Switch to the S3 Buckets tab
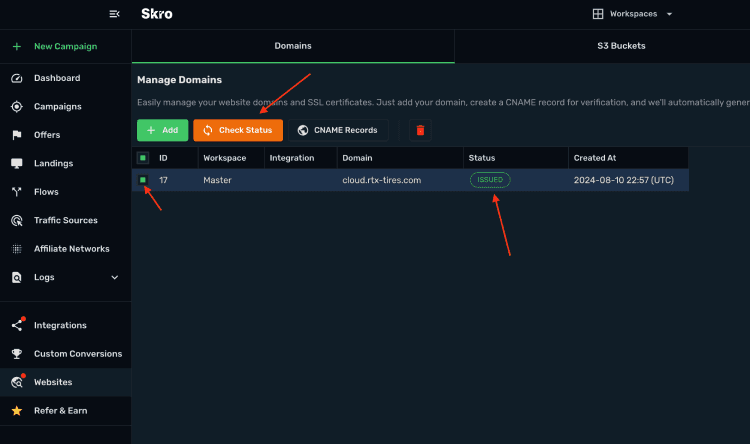The image size is (750, 444). click(621, 46)
